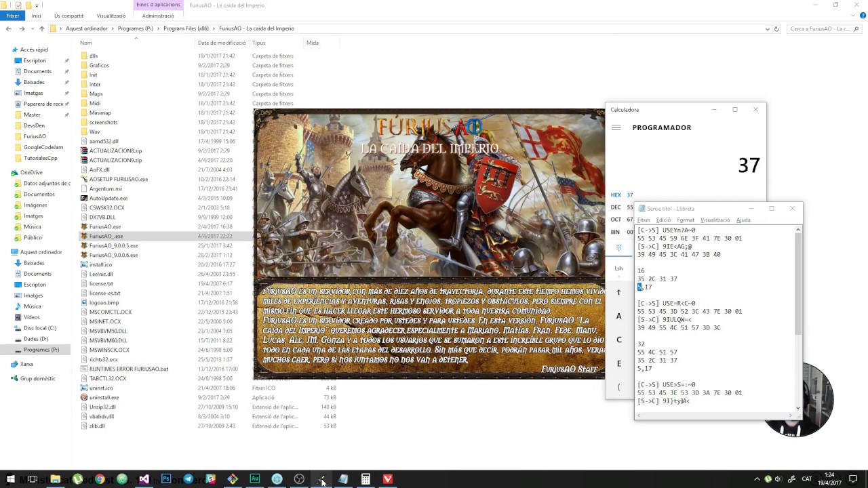Expand the Explorer ribbon chevron
This screenshot has width=868, height=488.
pyautogui.click(x=852, y=16)
